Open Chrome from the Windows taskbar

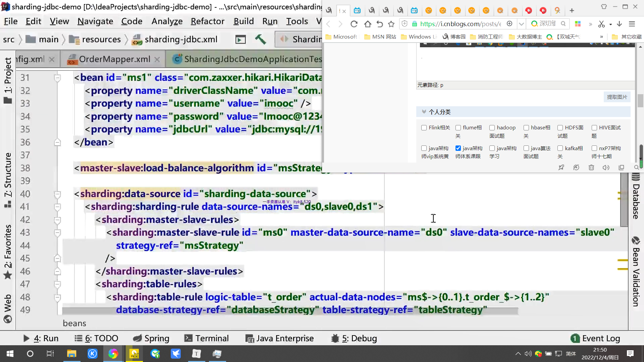pos(113,354)
